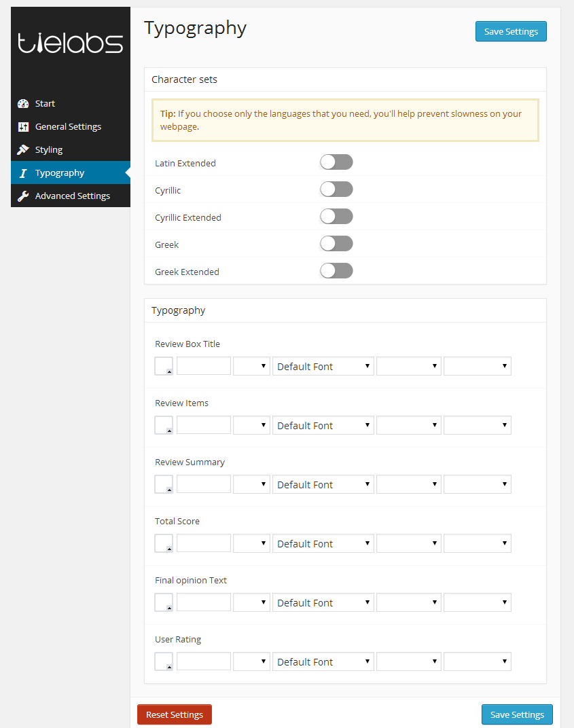Select the Styling brush icon
The height and width of the screenshot is (728, 574).
(23, 149)
